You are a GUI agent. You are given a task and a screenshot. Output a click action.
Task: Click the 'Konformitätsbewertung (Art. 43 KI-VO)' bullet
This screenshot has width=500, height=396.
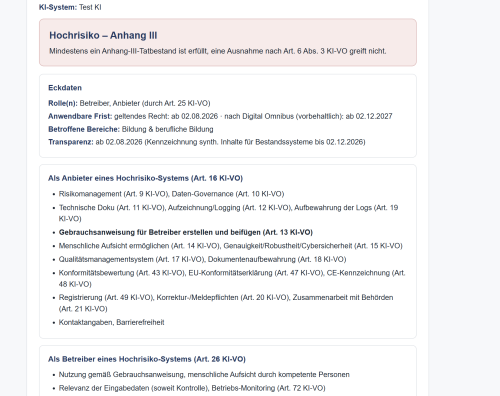point(232,278)
